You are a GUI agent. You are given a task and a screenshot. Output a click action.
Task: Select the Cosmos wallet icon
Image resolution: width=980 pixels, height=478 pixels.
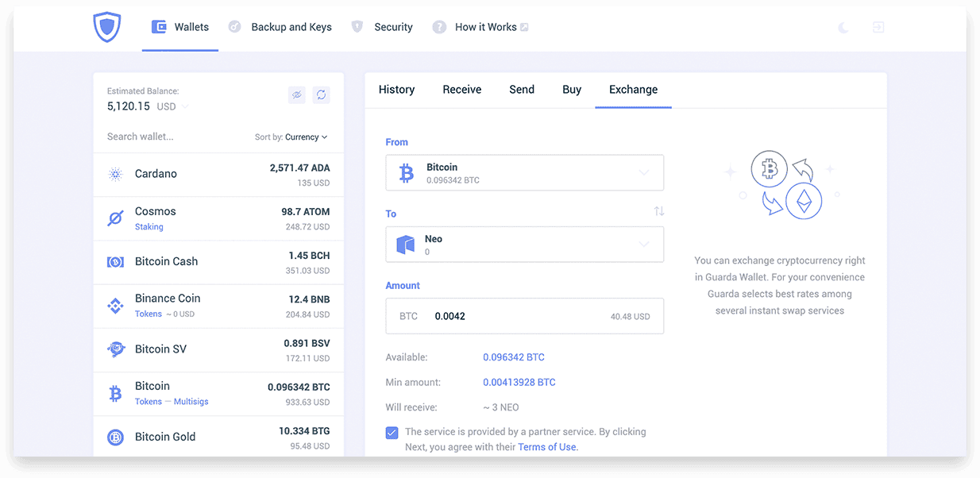[x=116, y=218]
